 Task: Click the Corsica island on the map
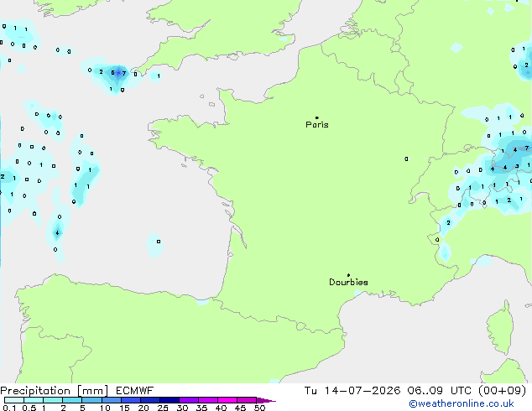click(500, 327)
